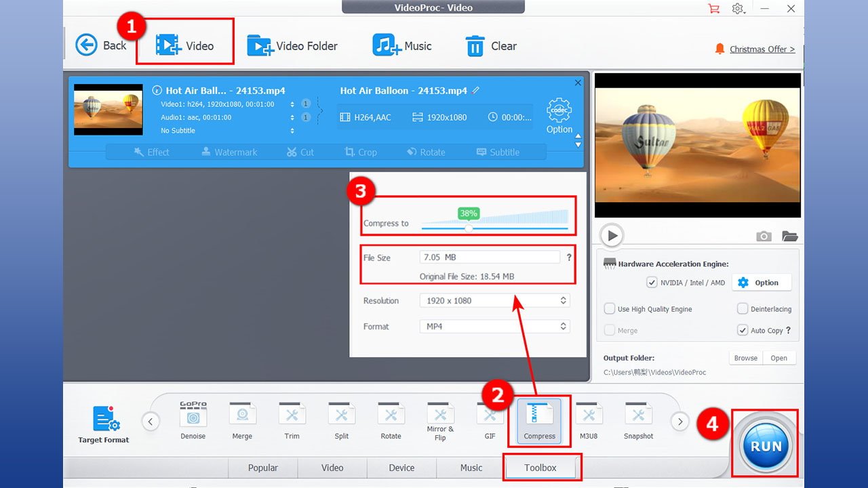Switch to the Device tab
Viewport: 868px width, 488px height.
(x=401, y=468)
